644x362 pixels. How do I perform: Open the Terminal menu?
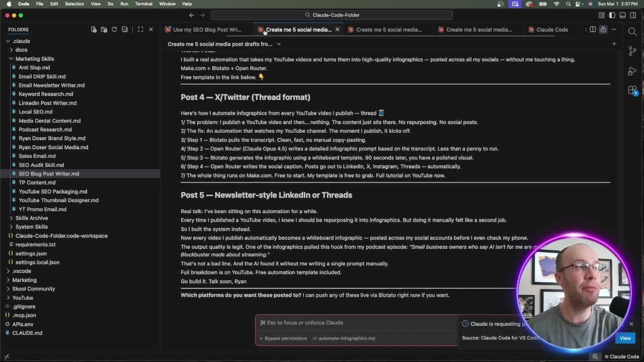tap(143, 4)
